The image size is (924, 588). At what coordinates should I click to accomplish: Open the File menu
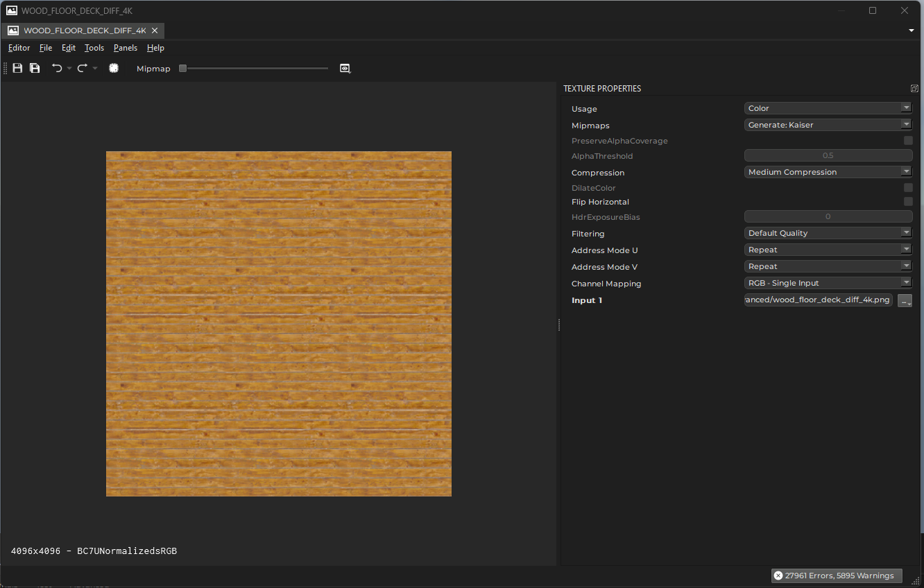tap(46, 48)
